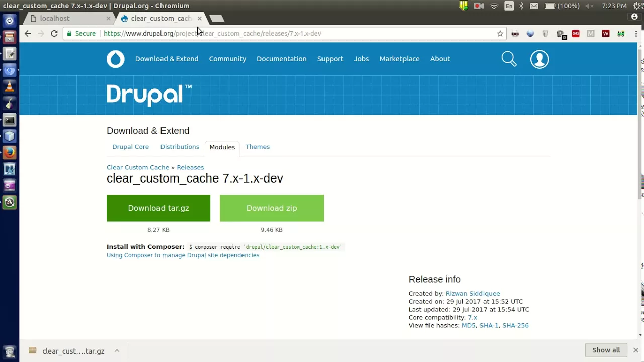Open the Jobs nav item

click(361, 59)
